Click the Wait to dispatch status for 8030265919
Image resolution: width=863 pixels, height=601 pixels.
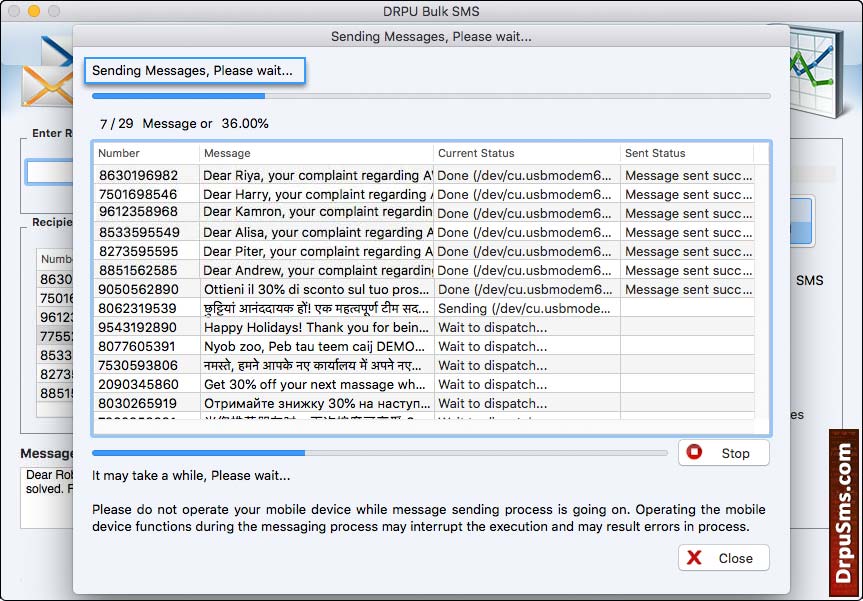pyautogui.click(x=527, y=403)
